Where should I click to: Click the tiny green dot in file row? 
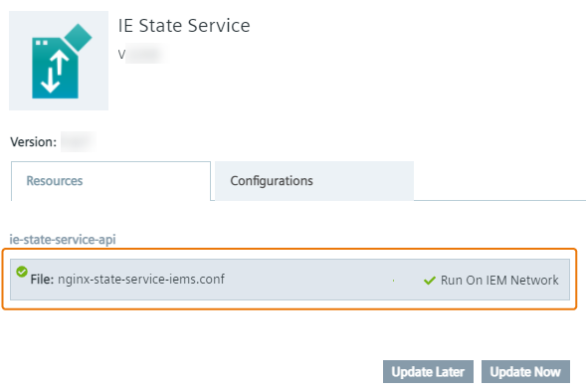click(x=394, y=281)
